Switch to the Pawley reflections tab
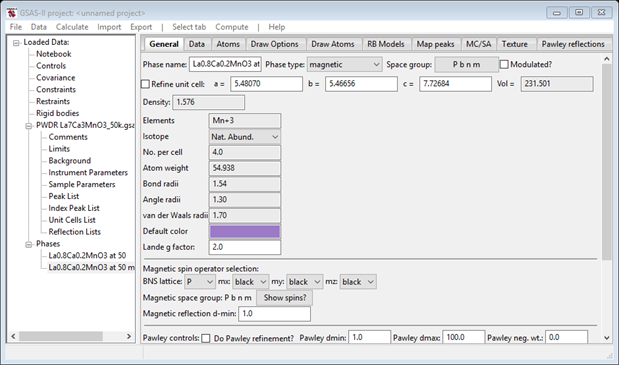619x365 pixels. pyautogui.click(x=573, y=44)
